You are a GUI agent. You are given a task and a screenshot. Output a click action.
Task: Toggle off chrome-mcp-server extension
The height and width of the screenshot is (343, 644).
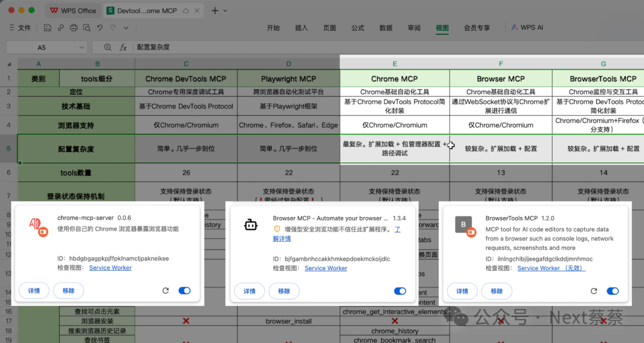pyautogui.click(x=184, y=291)
